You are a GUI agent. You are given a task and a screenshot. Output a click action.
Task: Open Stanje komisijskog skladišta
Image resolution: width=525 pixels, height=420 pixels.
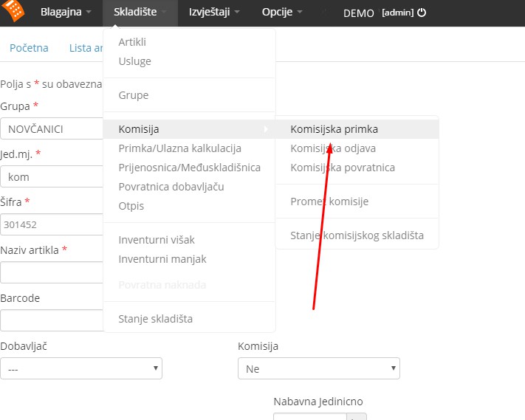[357, 235]
